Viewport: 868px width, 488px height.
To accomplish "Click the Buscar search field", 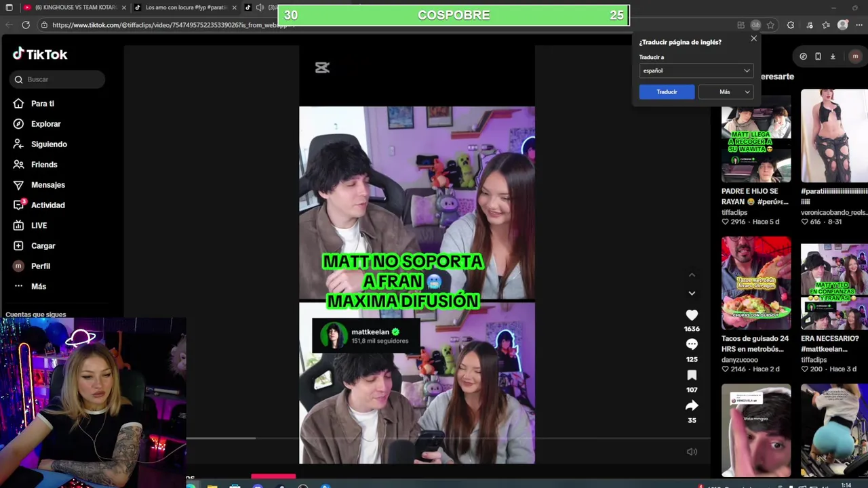I will click(x=58, y=79).
